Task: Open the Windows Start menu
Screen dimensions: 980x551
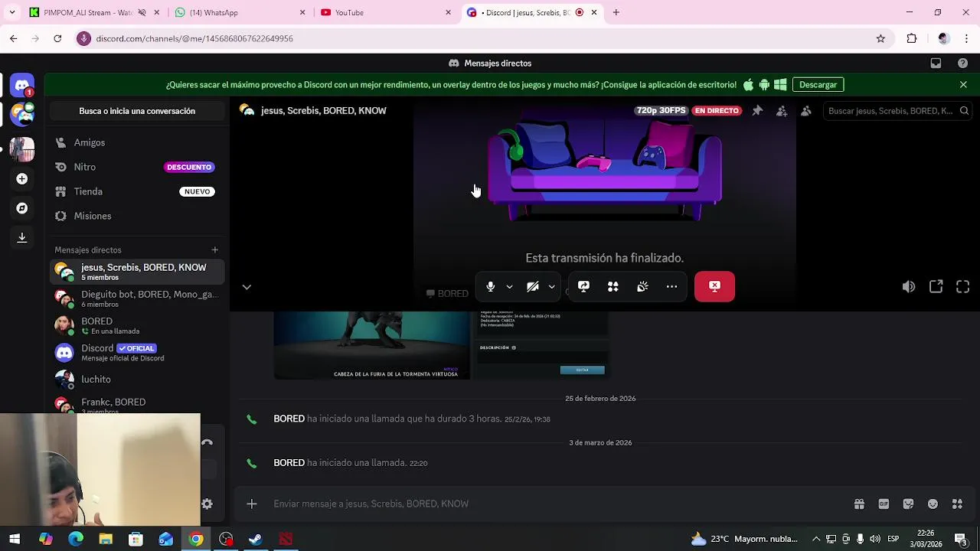Action: point(15,540)
